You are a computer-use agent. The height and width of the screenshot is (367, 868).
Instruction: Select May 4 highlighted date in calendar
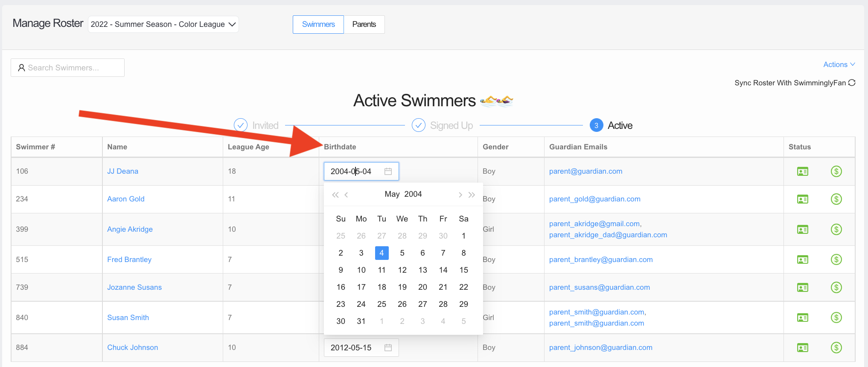(382, 253)
